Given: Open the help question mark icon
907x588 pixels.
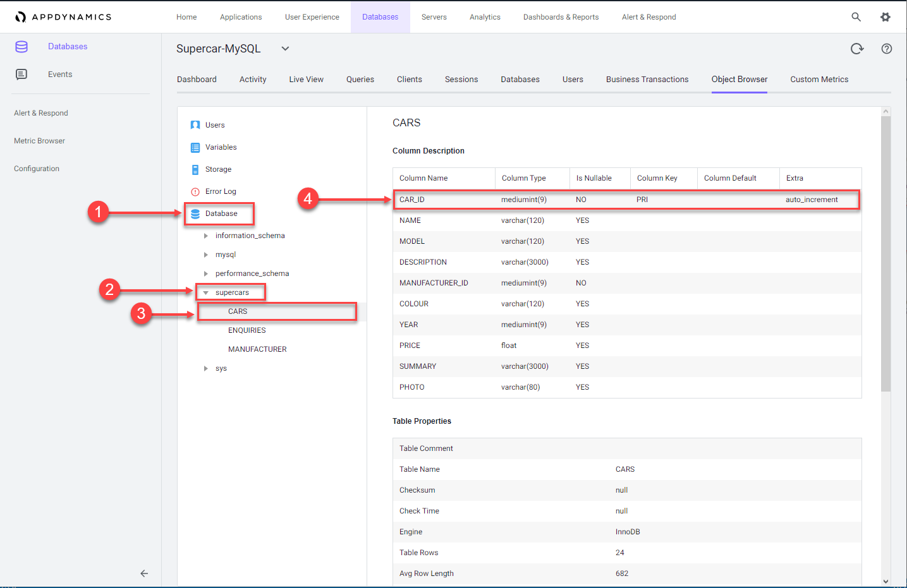Looking at the screenshot, I should [887, 49].
